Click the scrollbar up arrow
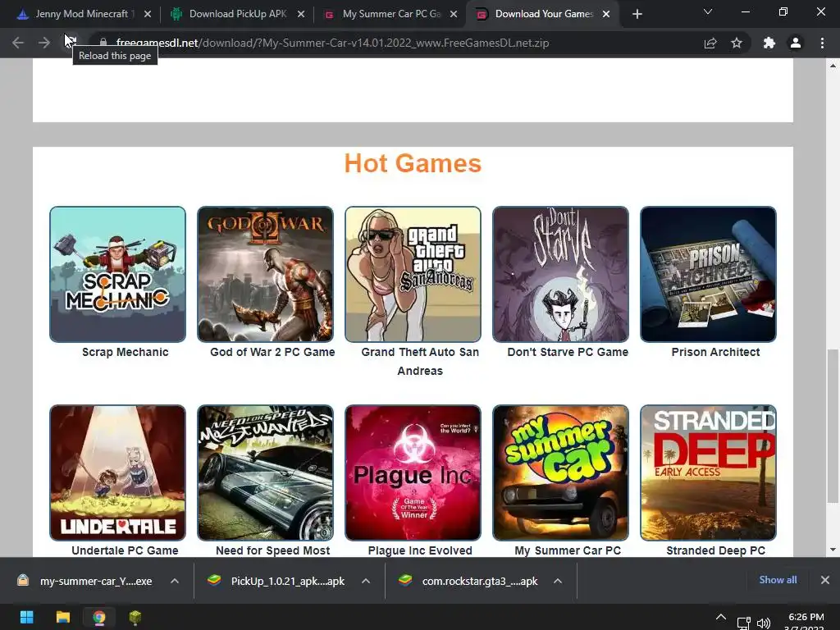 coord(833,66)
